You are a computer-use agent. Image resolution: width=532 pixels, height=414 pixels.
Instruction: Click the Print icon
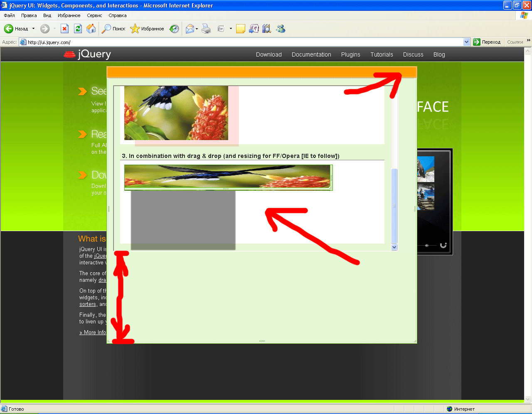[x=206, y=29]
